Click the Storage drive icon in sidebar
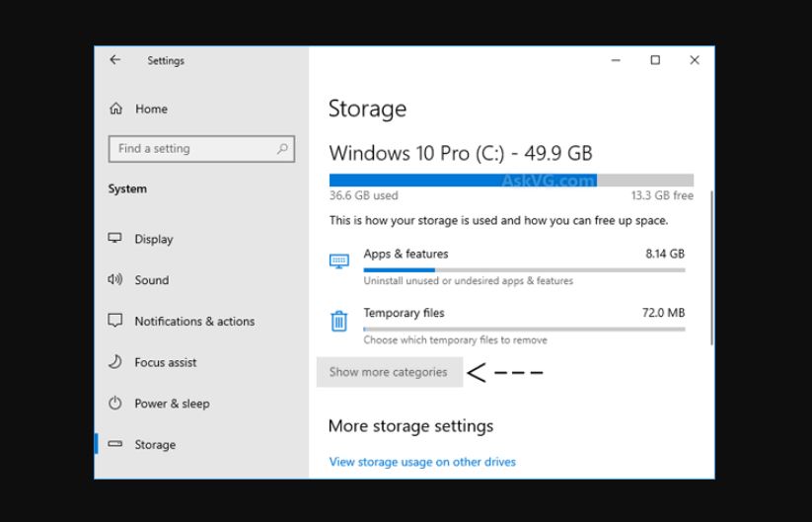 (115, 444)
